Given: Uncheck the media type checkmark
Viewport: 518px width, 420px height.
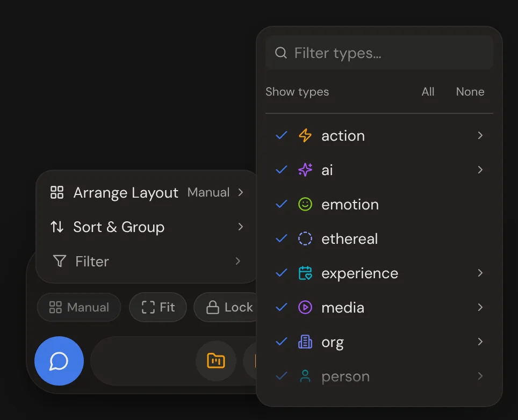Looking at the screenshot, I should click(282, 307).
